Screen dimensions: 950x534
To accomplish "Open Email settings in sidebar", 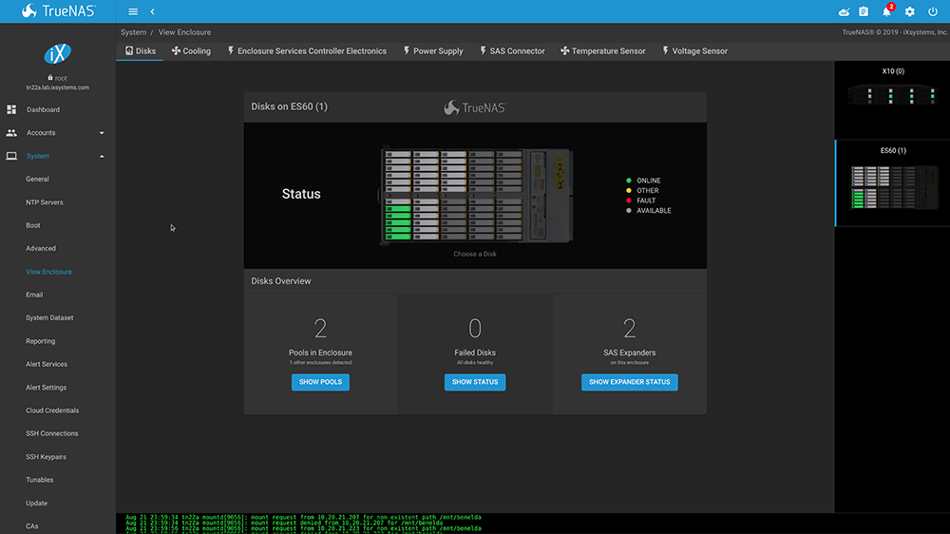I will coord(34,295).
